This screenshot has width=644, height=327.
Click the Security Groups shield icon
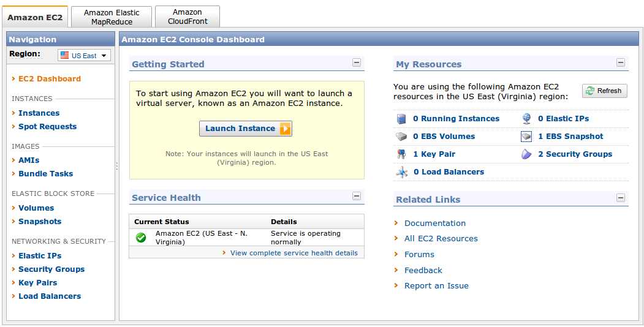(x=526, y=154)
